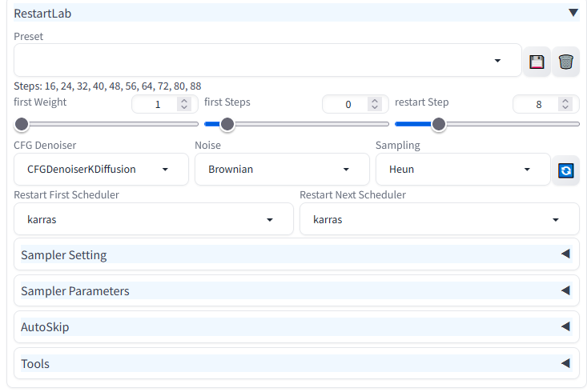Open the Noise dropdown showing Brownian
This screenshot has width=587, height=392.
(x=282, y=169)
